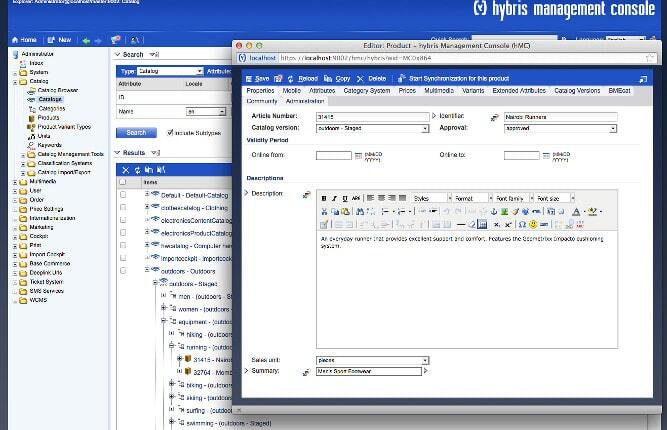Open calendar picker for Online from

tap(358, 156)
